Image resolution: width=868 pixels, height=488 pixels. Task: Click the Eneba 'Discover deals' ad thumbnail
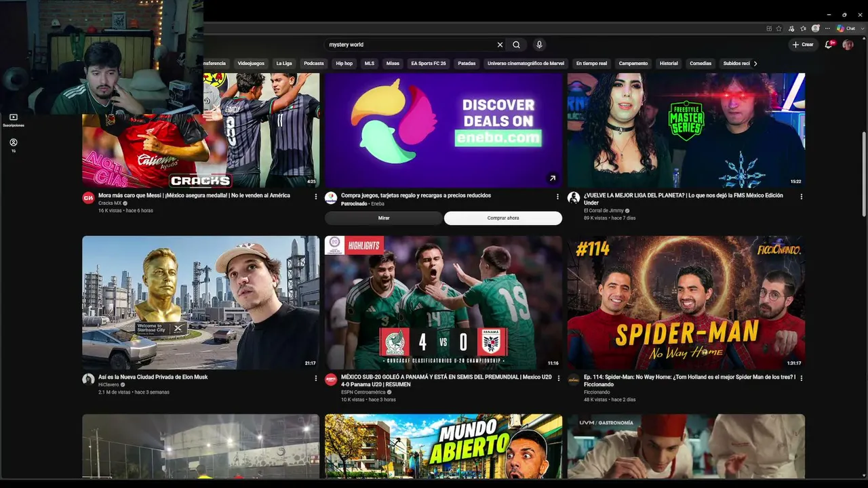443,130
